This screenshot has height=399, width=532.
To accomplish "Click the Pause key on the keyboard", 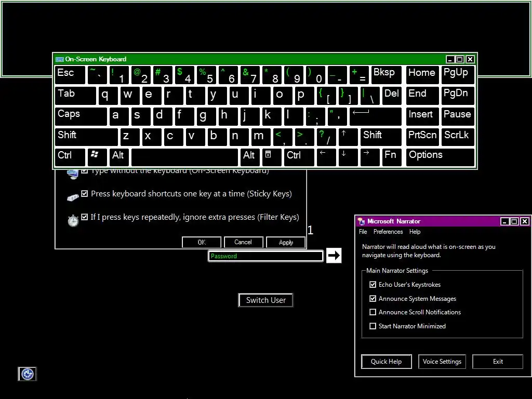I will [x=458, y=116].
